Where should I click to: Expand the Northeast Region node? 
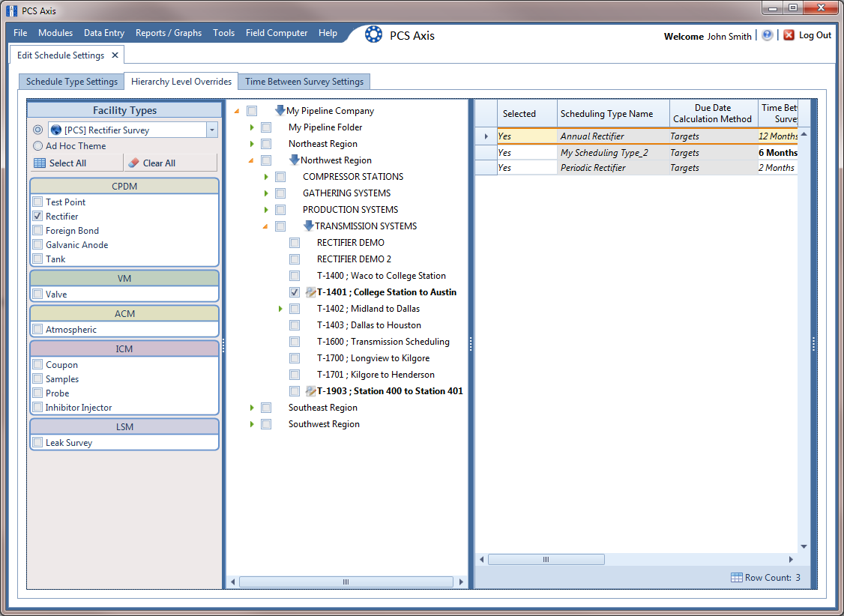(x=251, y=144)
